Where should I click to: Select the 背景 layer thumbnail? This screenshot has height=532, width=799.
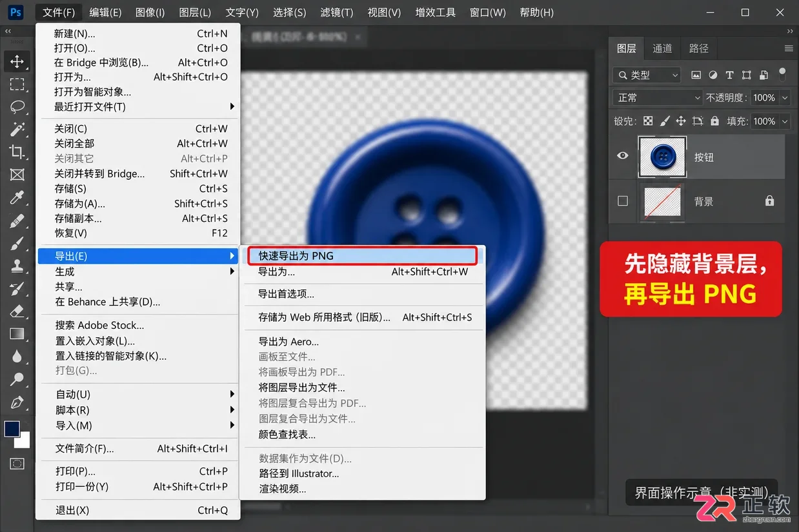pos(663,202)
